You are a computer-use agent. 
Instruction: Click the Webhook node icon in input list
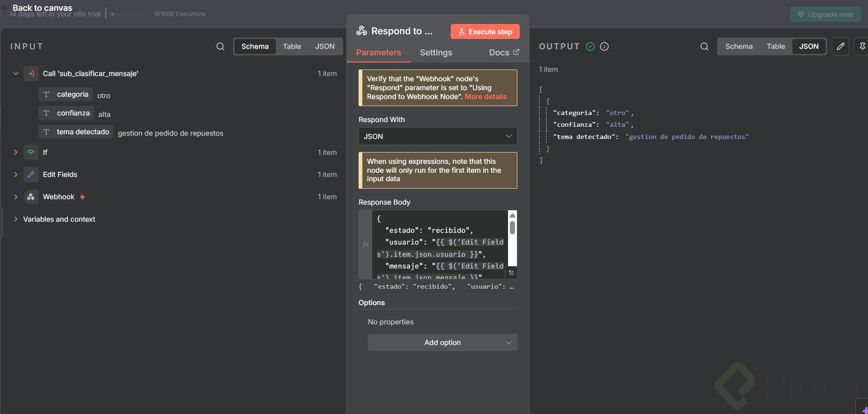[x=31, y=197]
